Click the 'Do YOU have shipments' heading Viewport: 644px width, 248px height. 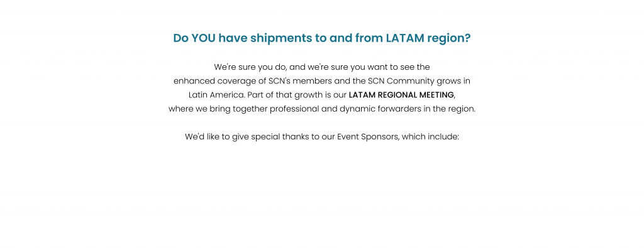[x=321, y=38]
